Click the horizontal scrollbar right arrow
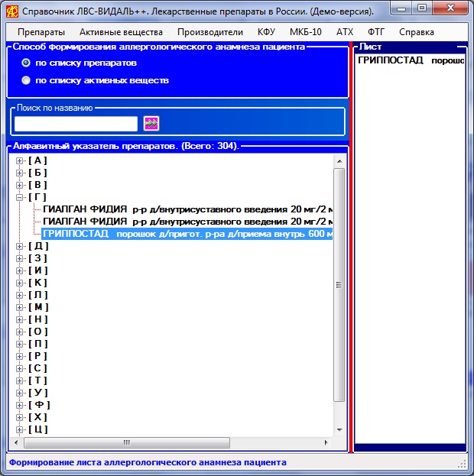Viewport: 474px width, 476px height. tap(329, 442)
